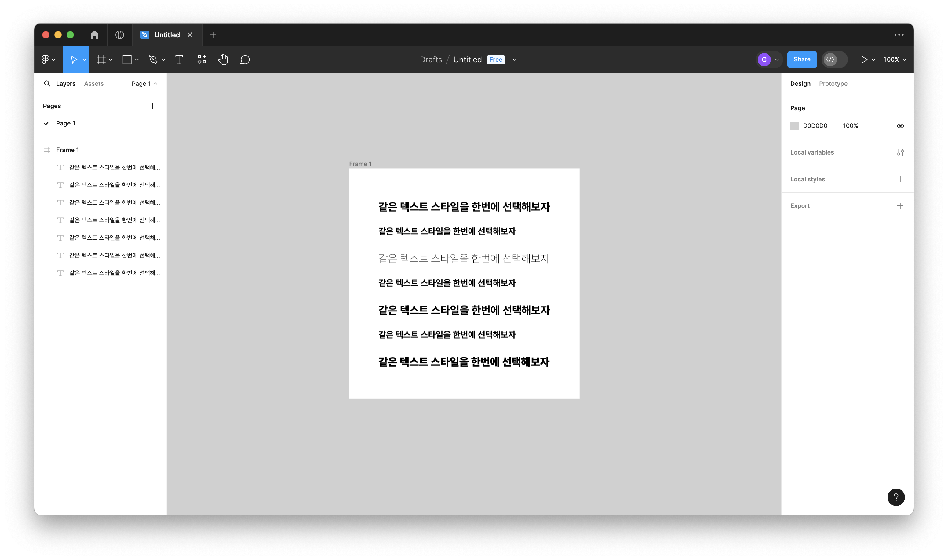Image resolution: width=948 pixels, height=560 pixels.
Task: Click the D0D0D0 page color swatch
Action: point(794,126)
